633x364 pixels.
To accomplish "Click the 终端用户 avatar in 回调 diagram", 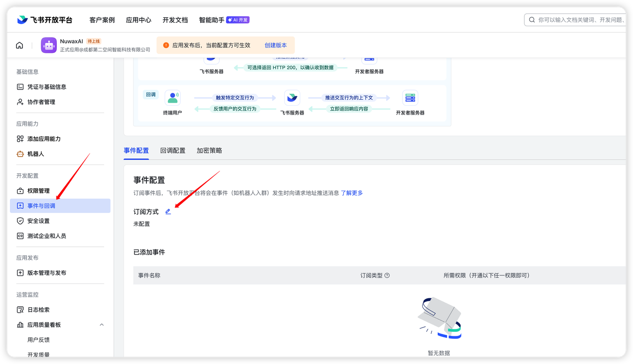I will point(173,98).
